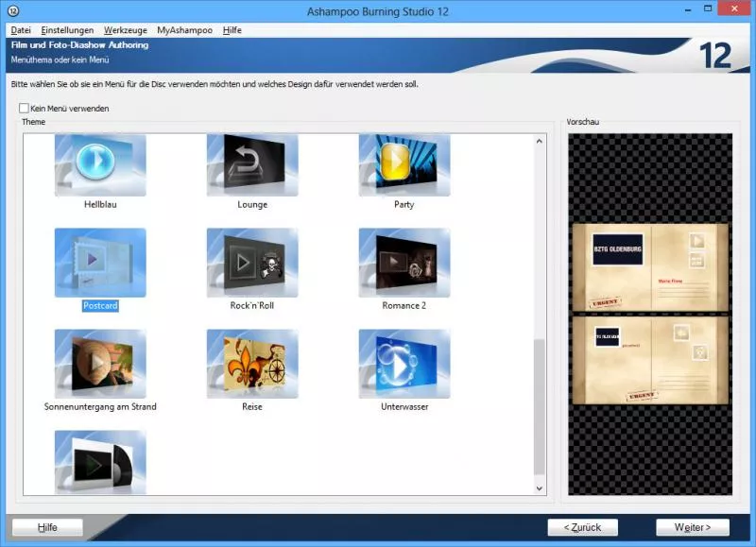Click the Sonnenuntergang am Strand label
The image size is (756, 547).
click(x=100, y=407)
